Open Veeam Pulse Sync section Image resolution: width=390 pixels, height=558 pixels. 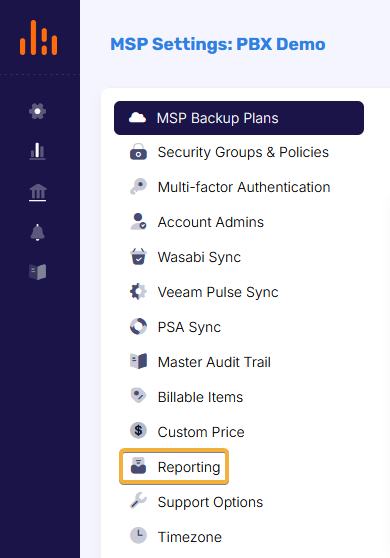218,292
